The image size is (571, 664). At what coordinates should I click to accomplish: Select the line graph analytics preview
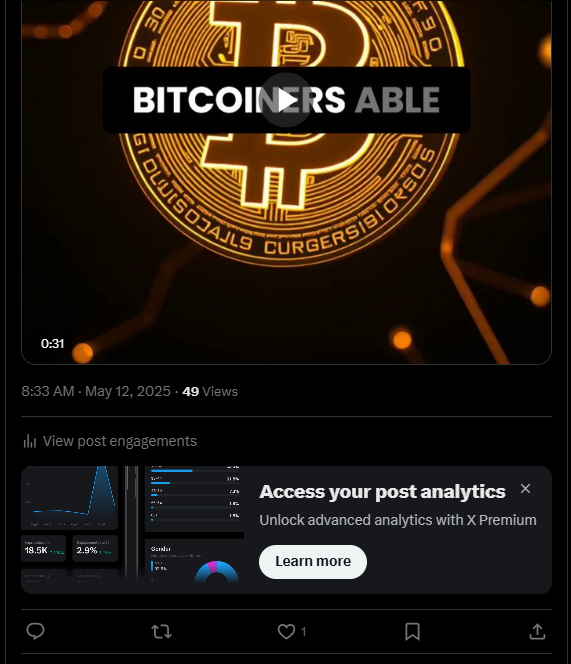[70, 498]
